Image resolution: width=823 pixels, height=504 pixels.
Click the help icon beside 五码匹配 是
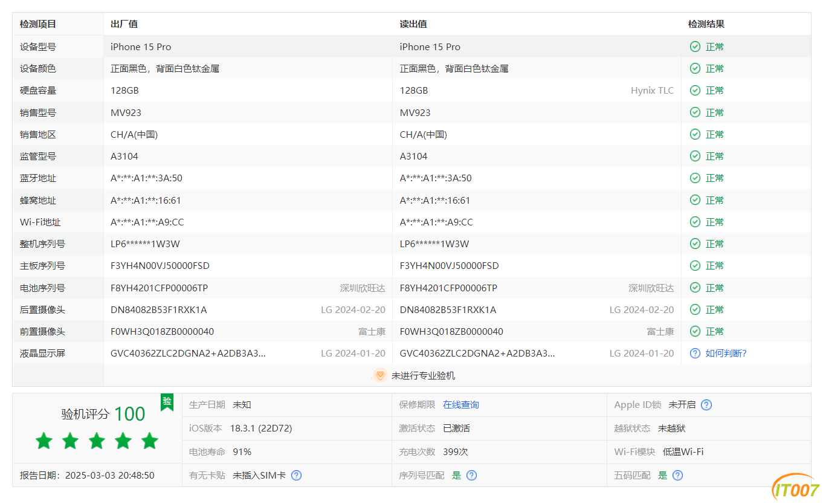tap(678, 475)
